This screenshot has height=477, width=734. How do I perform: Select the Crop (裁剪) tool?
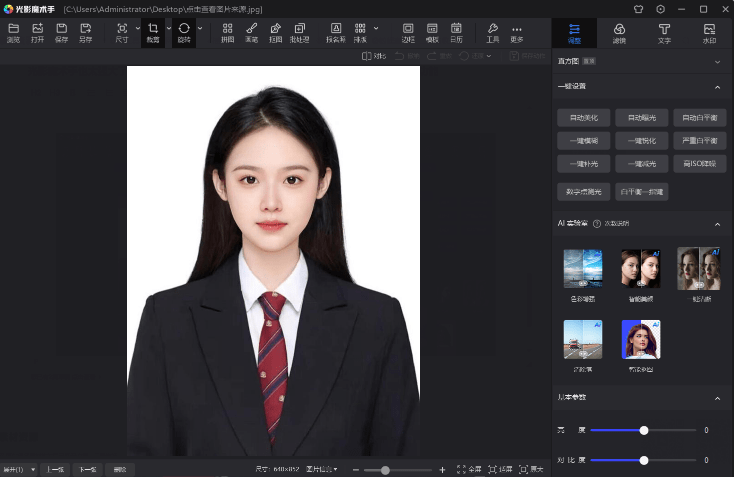[153, 32]
